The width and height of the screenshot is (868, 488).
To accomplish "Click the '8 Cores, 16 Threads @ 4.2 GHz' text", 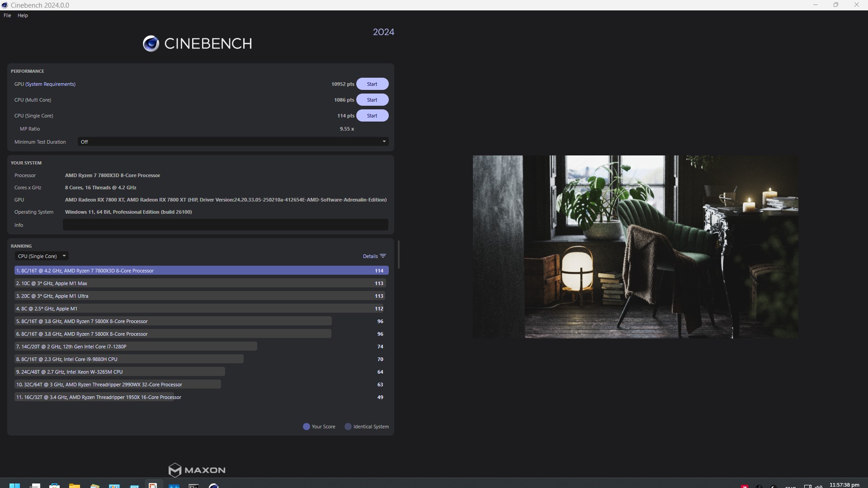I will click(100, 188).
